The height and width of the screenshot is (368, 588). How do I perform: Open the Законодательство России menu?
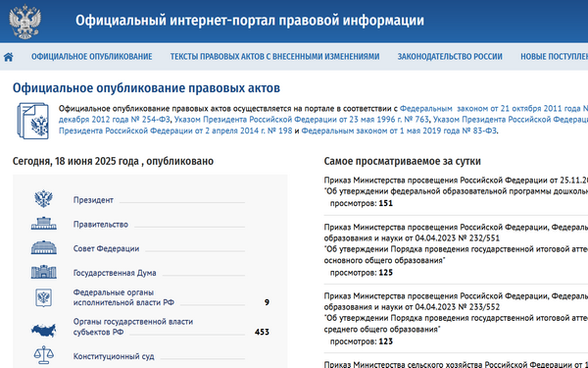(450, 57)
